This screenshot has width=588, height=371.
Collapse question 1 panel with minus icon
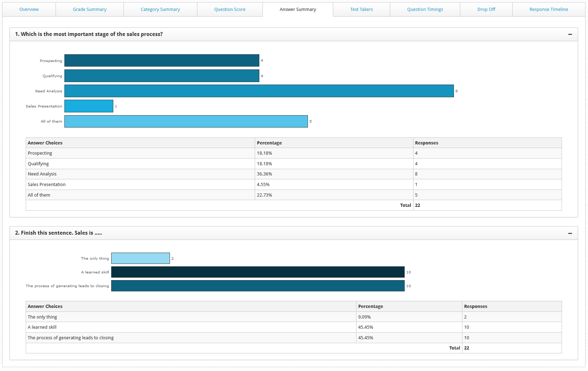[570, 35]
